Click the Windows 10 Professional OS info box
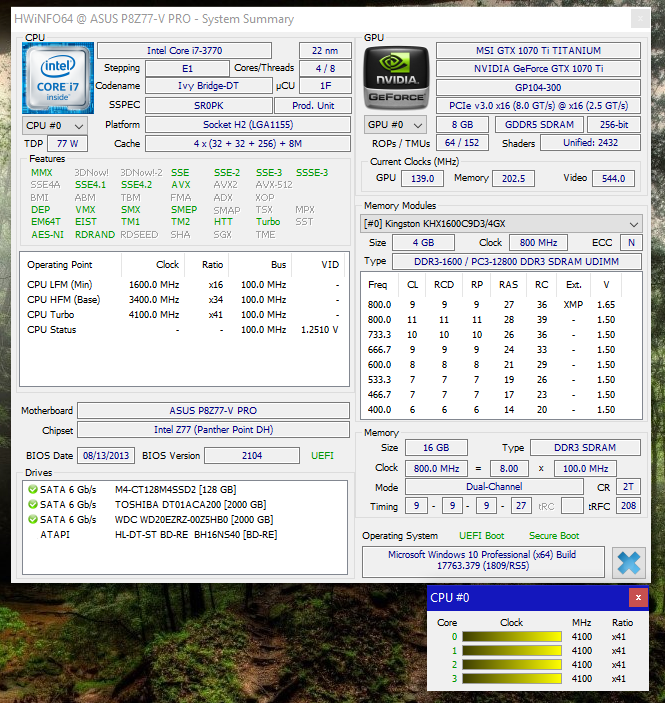This screenshot has width=665, height=703. (x=483, y=560)
